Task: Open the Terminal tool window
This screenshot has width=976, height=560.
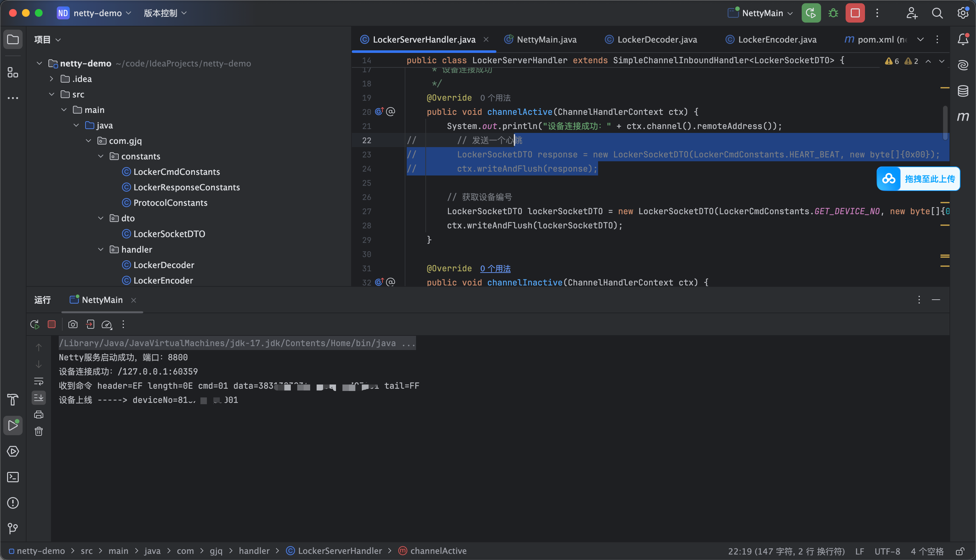Action: click(x=13, y=477)
